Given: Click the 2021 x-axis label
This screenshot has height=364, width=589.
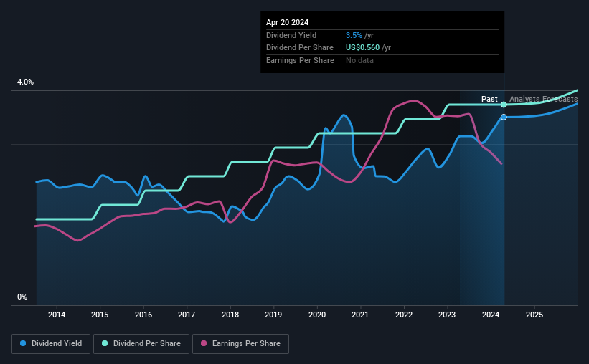Looking at the screenshot, I should pyautogui.click(x=360, y=315).
